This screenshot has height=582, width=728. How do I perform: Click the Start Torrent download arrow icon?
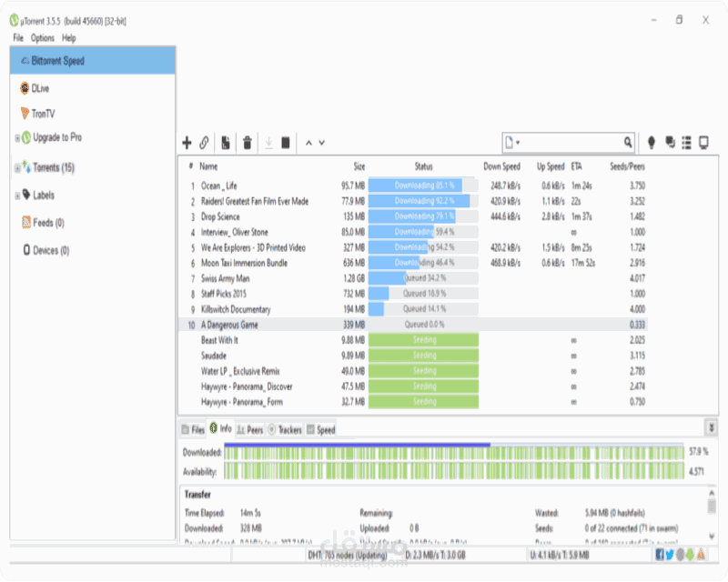268,143
